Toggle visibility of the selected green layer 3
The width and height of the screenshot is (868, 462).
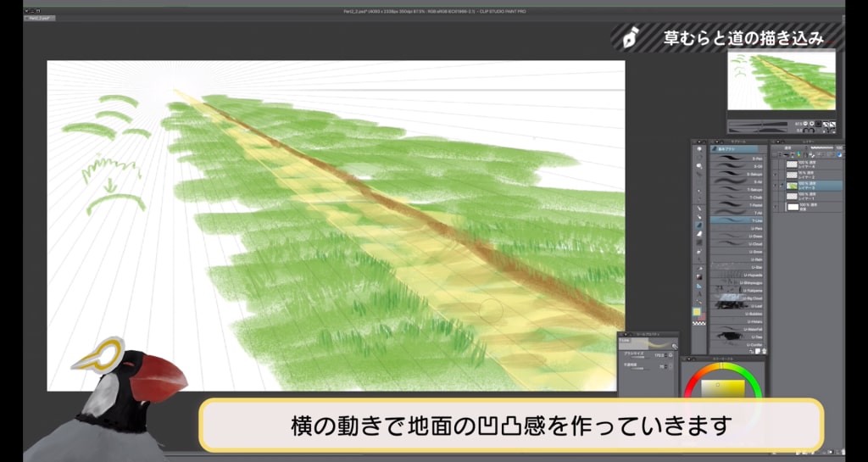(776, 184)
